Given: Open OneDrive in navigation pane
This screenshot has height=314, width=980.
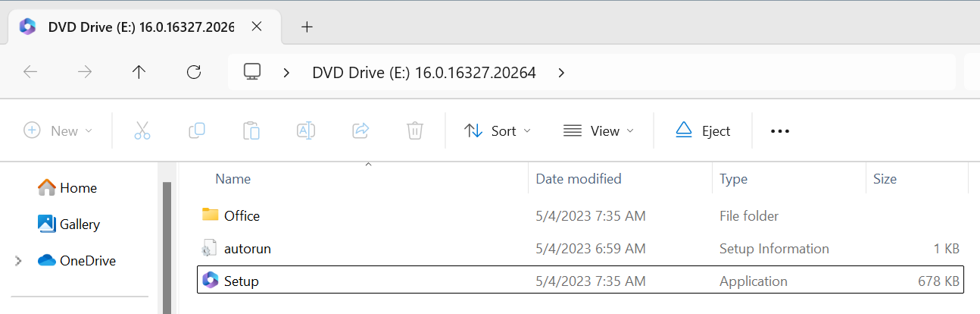Looking at the screenshot, I should click(77, 261).
